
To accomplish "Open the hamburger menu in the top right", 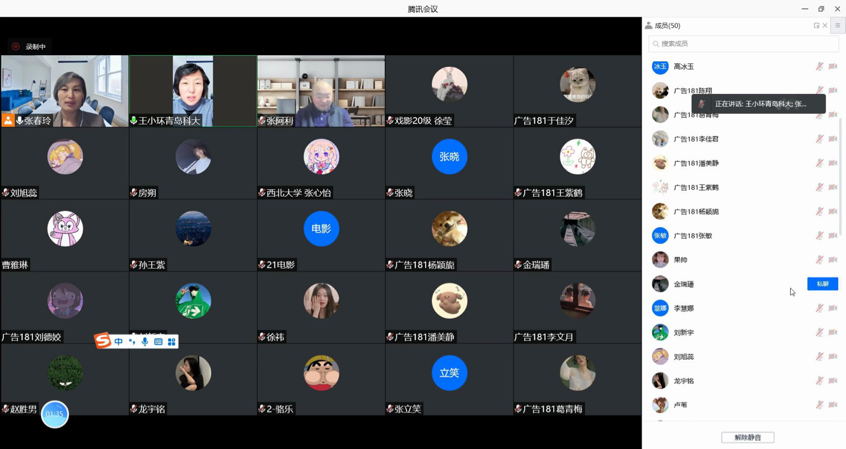I will (838, 26).
